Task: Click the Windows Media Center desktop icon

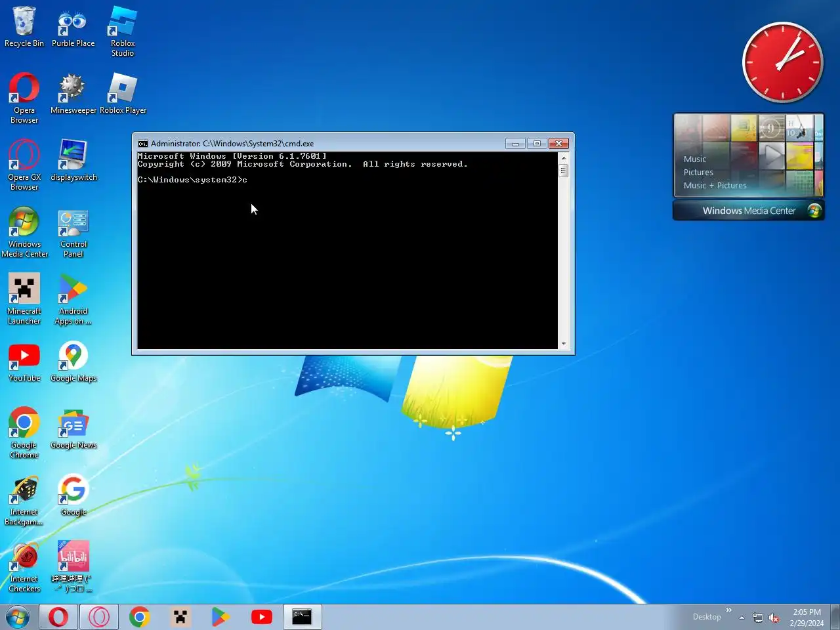Action: pos(24,232)
